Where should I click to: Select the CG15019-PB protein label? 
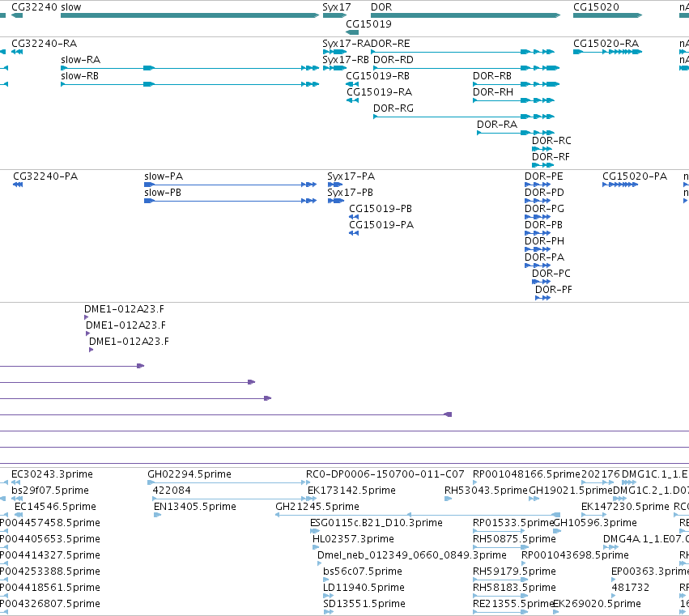tap(381, 209)
